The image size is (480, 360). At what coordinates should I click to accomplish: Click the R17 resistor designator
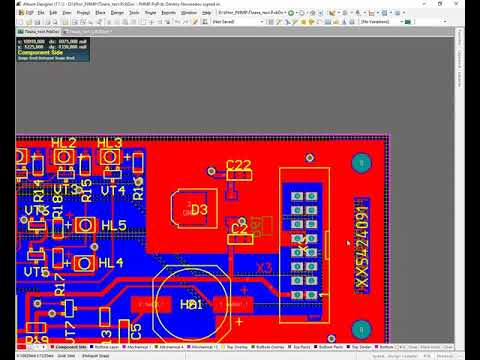(60, 285)
